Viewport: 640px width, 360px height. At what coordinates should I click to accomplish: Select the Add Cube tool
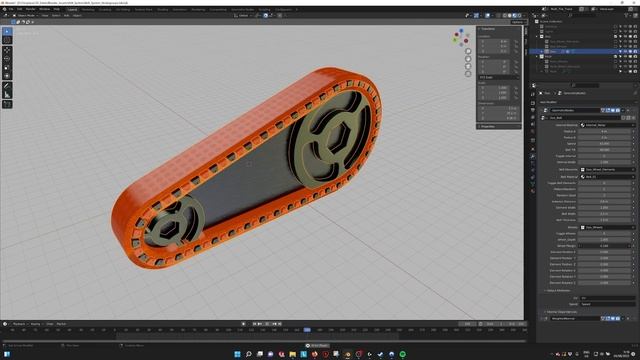tap(7, 104)
